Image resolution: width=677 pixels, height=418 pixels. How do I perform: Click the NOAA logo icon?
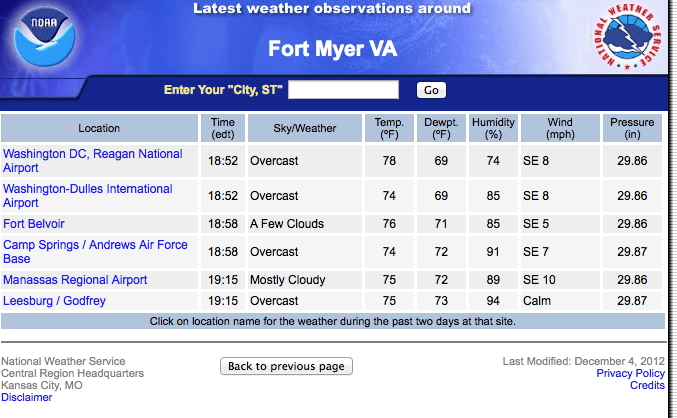click(44, 37)
